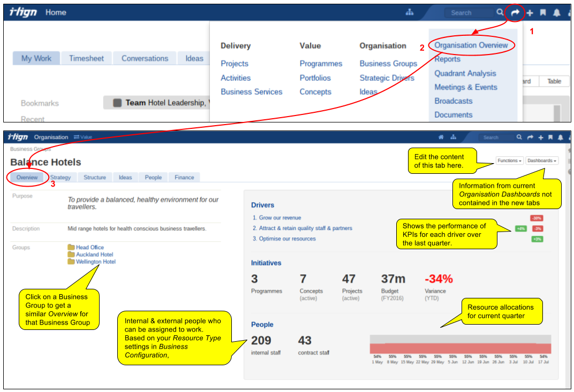Choose Strategic Drivers in the menu
This screenshot has width=574, height=392.
tap(387, 78)
